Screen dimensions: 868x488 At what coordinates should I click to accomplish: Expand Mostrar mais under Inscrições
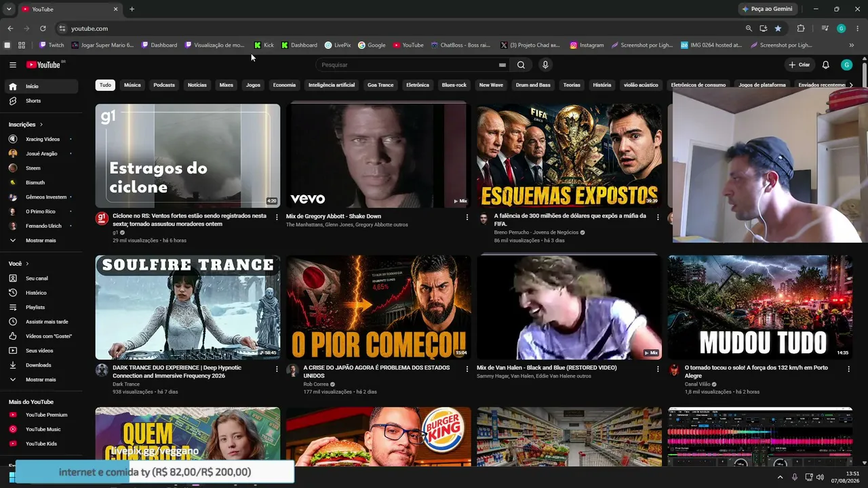tap(42, 241)
